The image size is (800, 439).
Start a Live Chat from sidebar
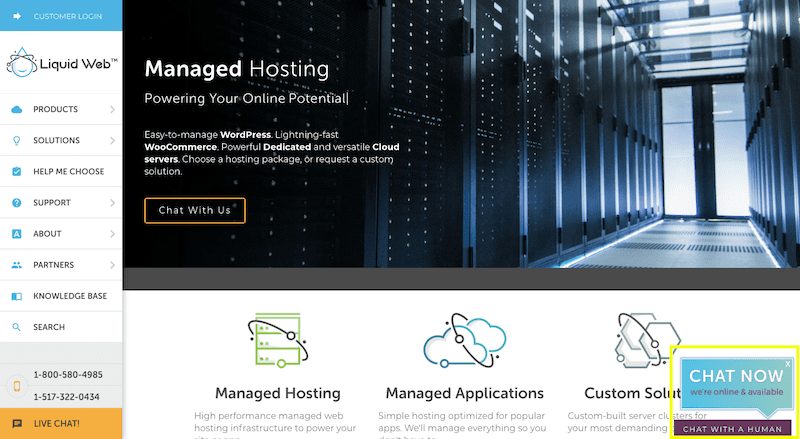pyautogui.click(x=61, y=424)
